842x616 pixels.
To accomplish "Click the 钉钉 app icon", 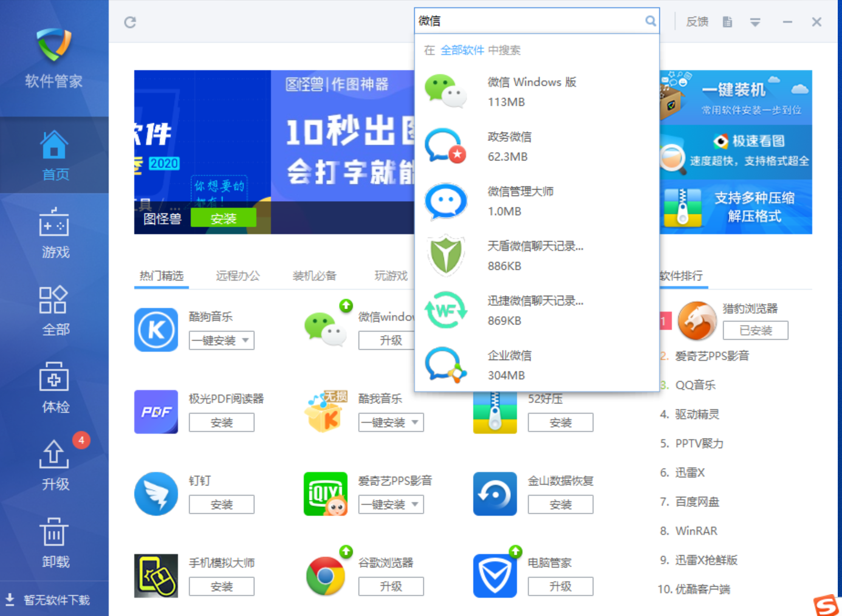I will [x=156, y=494].
